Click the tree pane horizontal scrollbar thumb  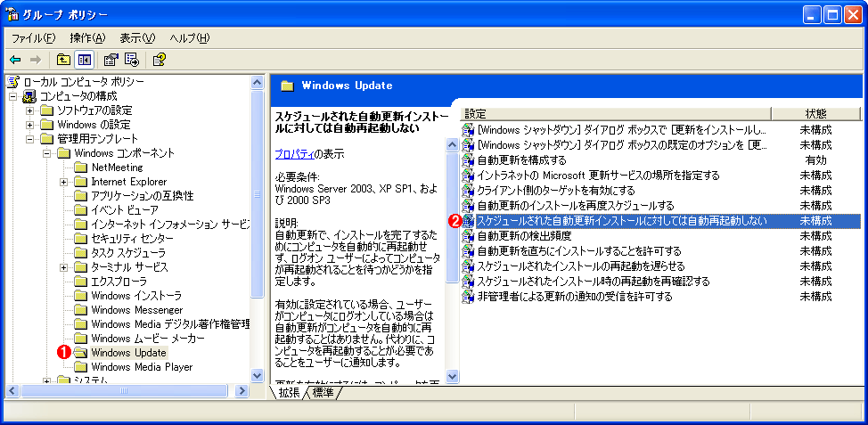tap(124, 390)
